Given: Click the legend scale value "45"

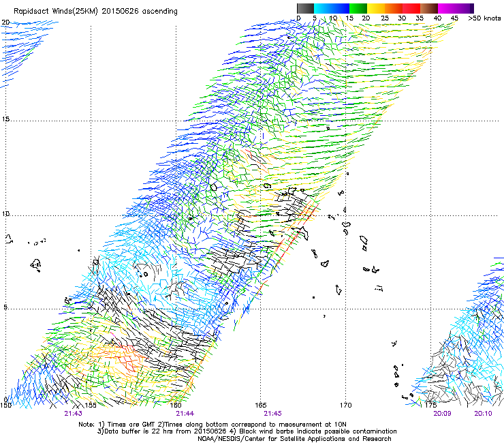Looking at the screenshot, I should (454, 18).
